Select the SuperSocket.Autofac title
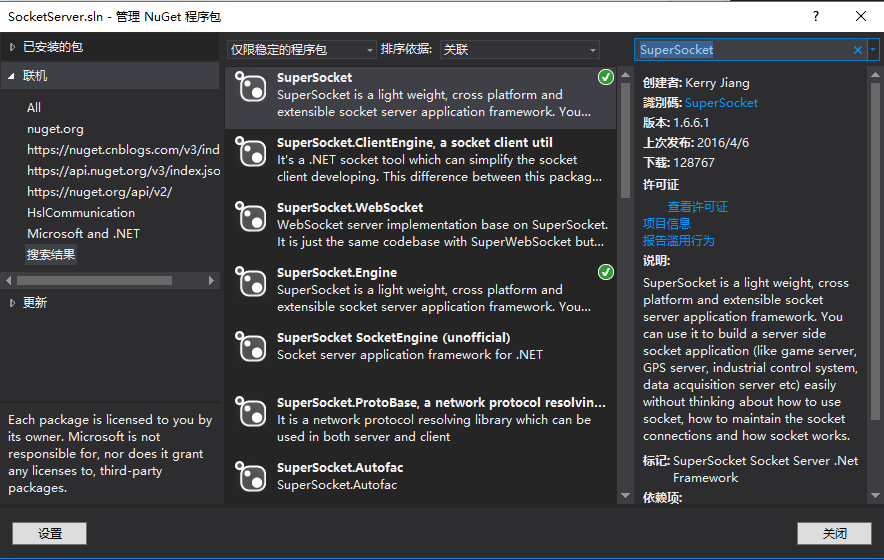This screenshot has width=884, height=560. click(340, 468)
